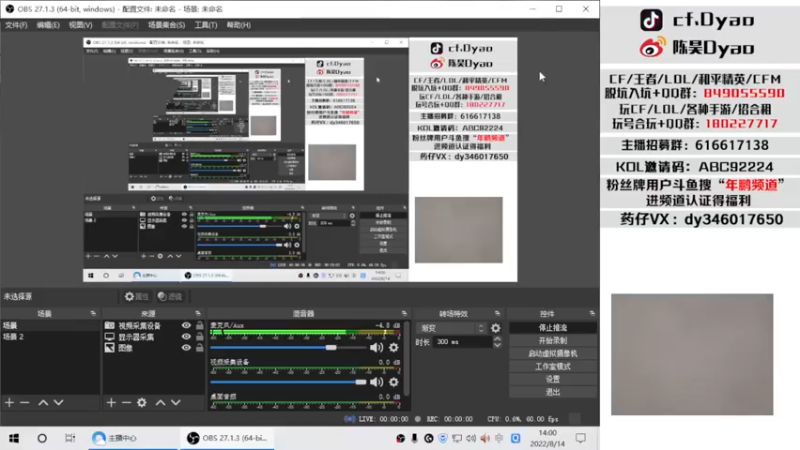Click 中 input method tray icon
This screenshot has width=800, height=450.
point(499,438)
